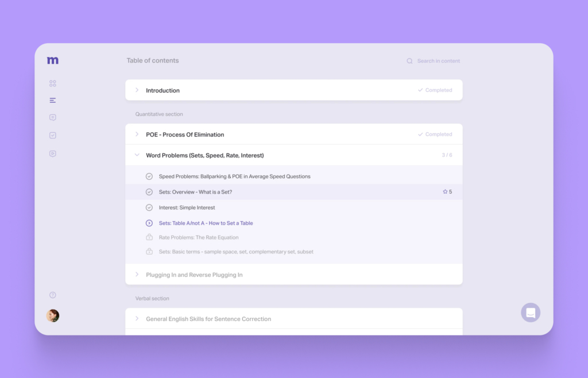Screen dimensions: 588x378
Task: Expand POE - Process Of Elimination chapter
Action: pos(137,134)
